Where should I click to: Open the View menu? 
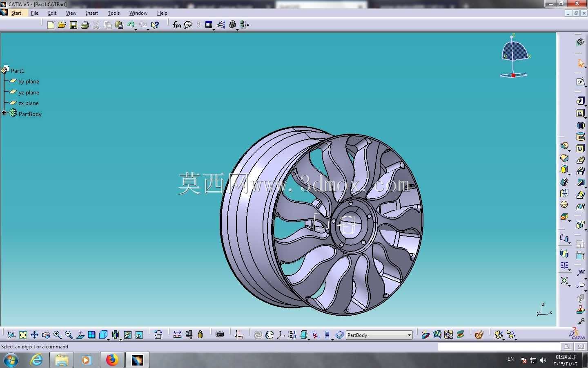click(x=71, y=13)
